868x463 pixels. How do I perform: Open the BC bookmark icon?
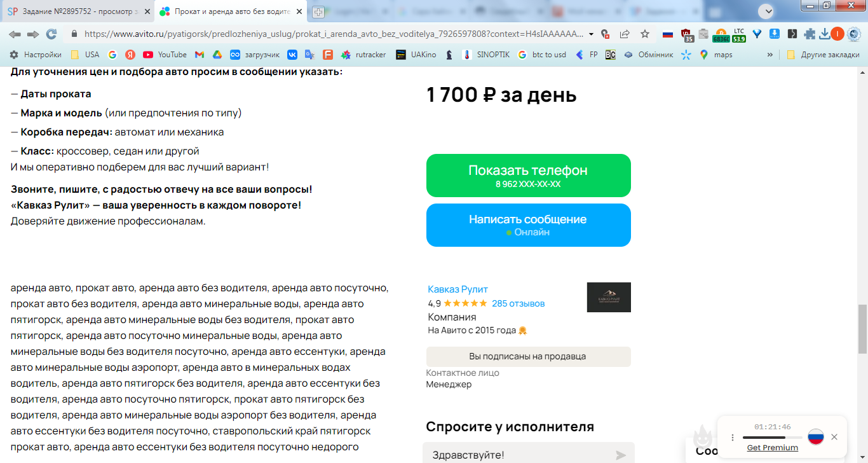pos(610,55)
